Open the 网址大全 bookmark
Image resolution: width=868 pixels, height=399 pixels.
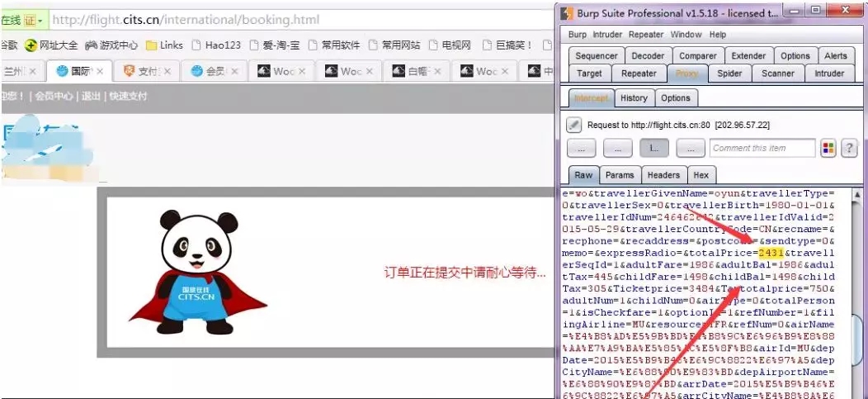[x=51, y=45]
